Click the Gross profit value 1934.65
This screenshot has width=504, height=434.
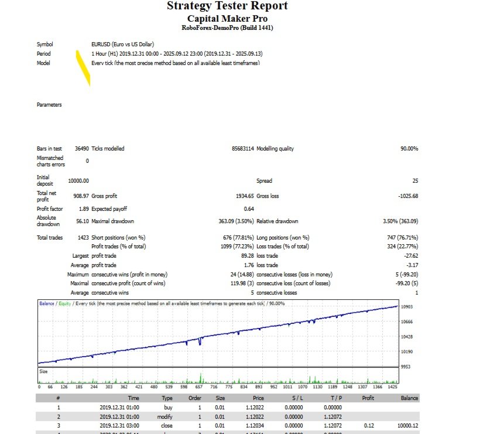point(245,196)
